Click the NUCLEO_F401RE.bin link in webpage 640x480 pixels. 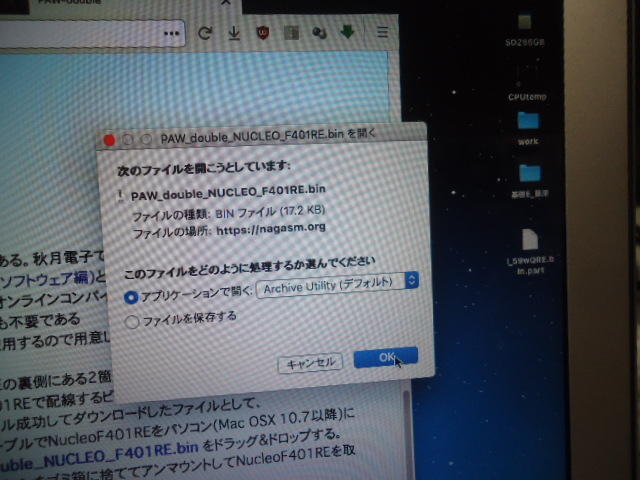click(x=100, y=456)
